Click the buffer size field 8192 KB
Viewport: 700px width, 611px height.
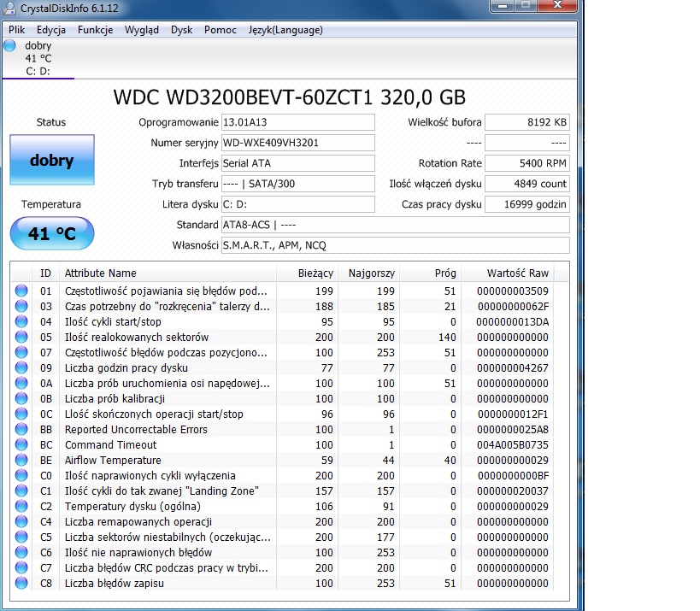tap(527, 122)
